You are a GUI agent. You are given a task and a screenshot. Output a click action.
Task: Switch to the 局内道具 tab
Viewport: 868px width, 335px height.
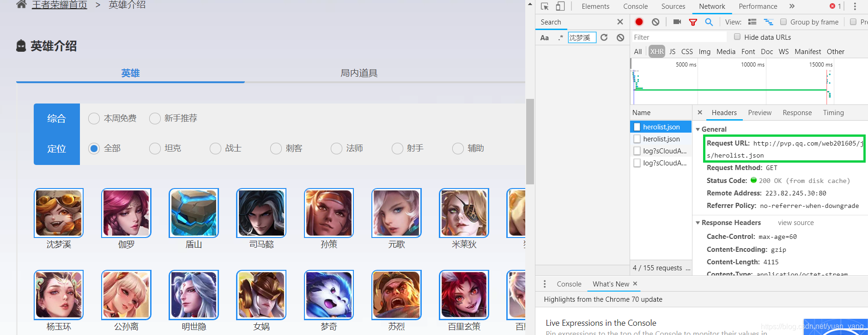[359, 73]
